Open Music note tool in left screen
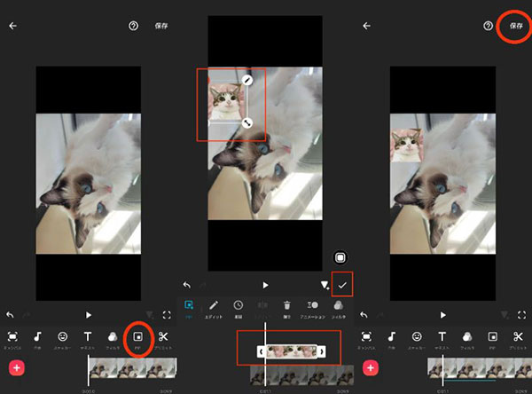Screen dimensions: 532x394 [37, 336]
